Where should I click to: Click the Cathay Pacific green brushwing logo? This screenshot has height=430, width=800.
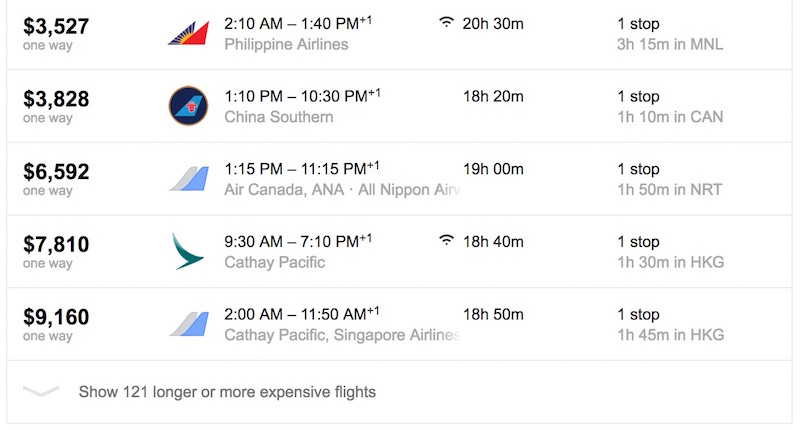coord(188,251)
